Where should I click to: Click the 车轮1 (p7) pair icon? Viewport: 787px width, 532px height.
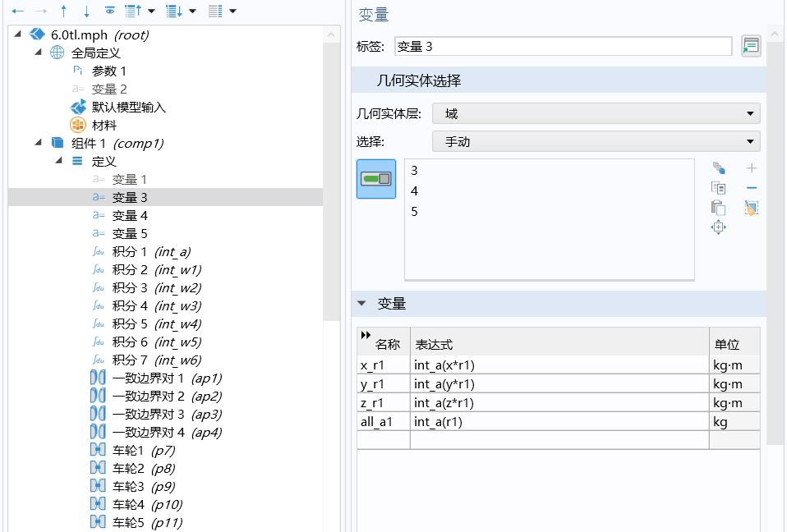(x=98, y=450)
